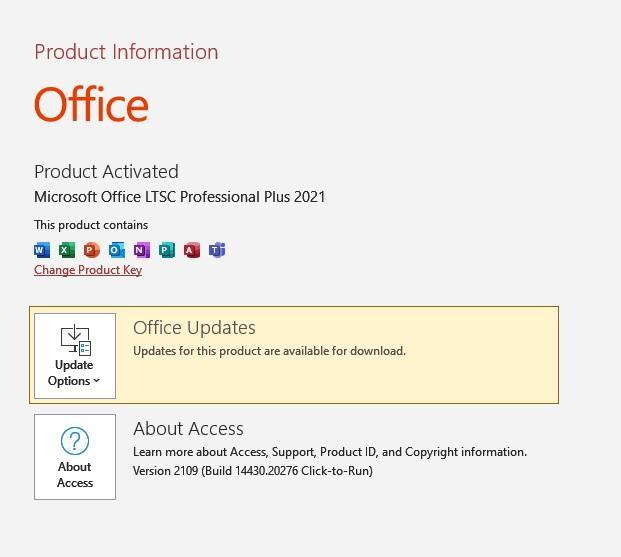Screen dimensions: 621x557
Task: Click the Office Updates heading
Action: [194, 328]
